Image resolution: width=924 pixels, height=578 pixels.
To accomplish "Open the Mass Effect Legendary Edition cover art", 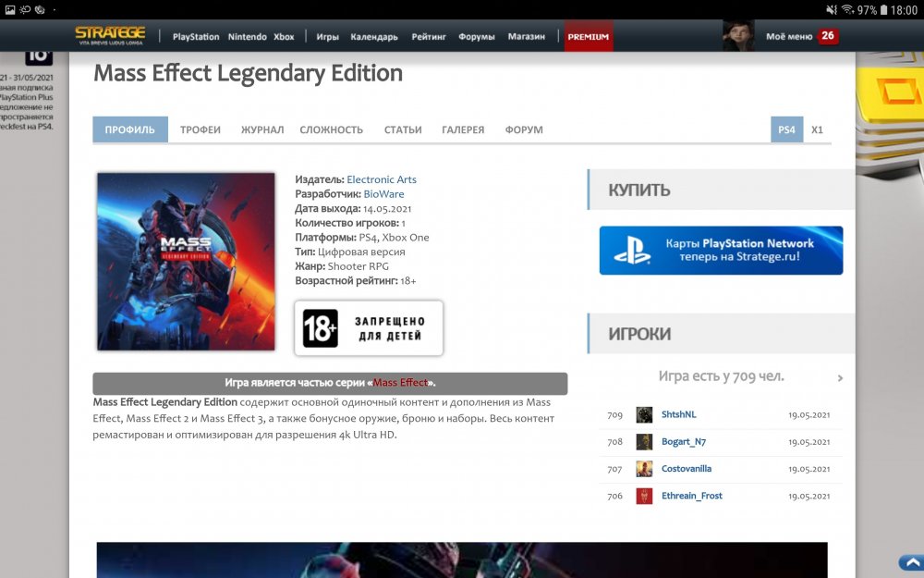I will click(x=185, y=262).
